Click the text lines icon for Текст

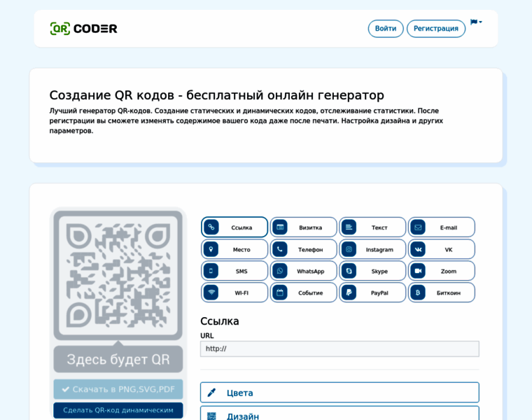click(349, 227)
